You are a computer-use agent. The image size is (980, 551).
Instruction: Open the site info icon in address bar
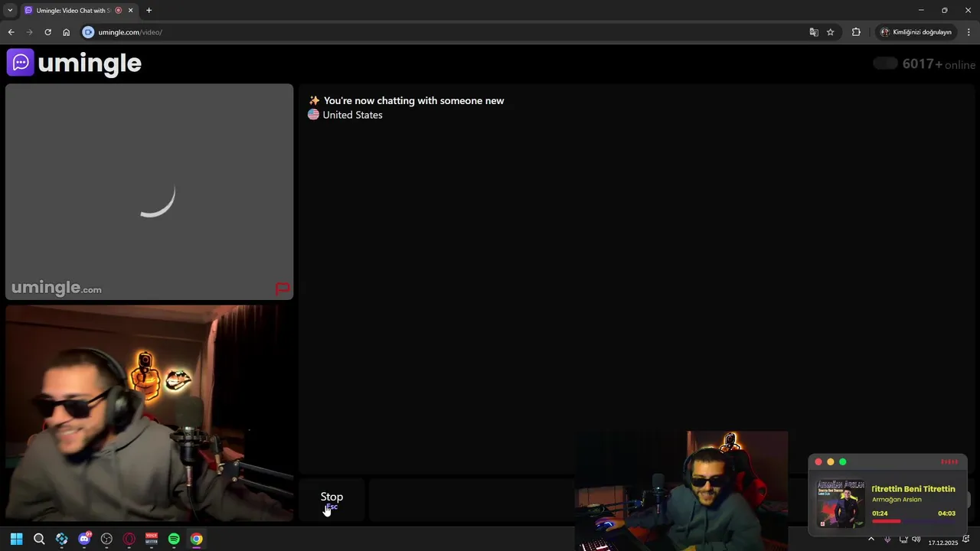[88, 32]
